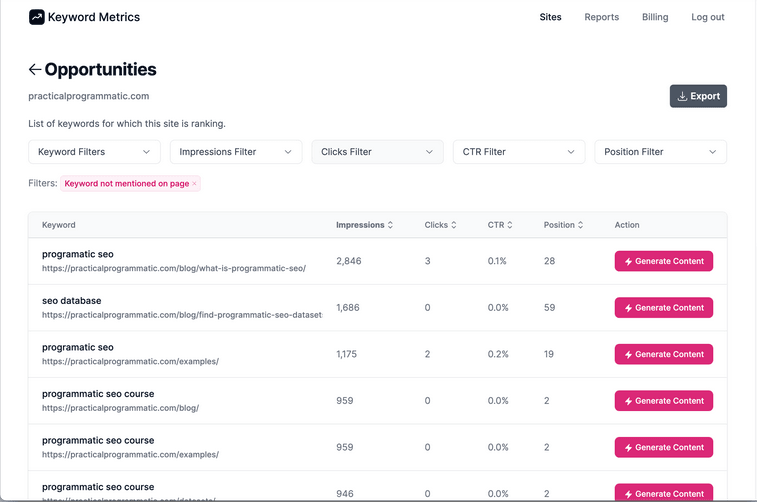Open the Impressions Filter dropdown
Image resolution: width=757 pixels, height=502 pixels.
pyautogui.click(x=236, y=152)
